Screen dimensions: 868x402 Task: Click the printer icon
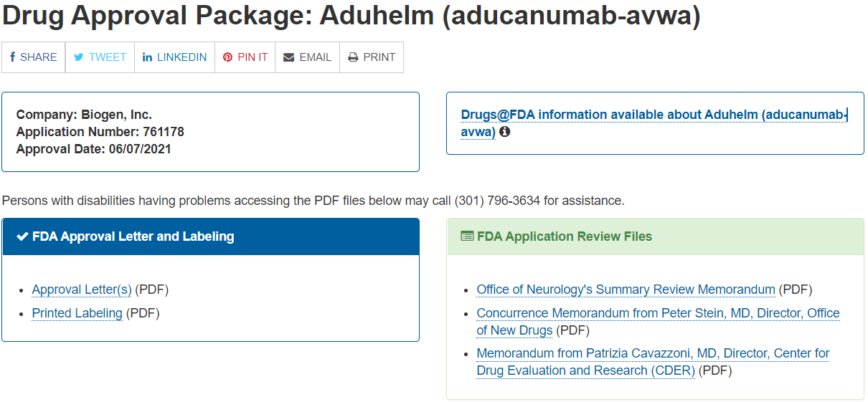point(353,57)
